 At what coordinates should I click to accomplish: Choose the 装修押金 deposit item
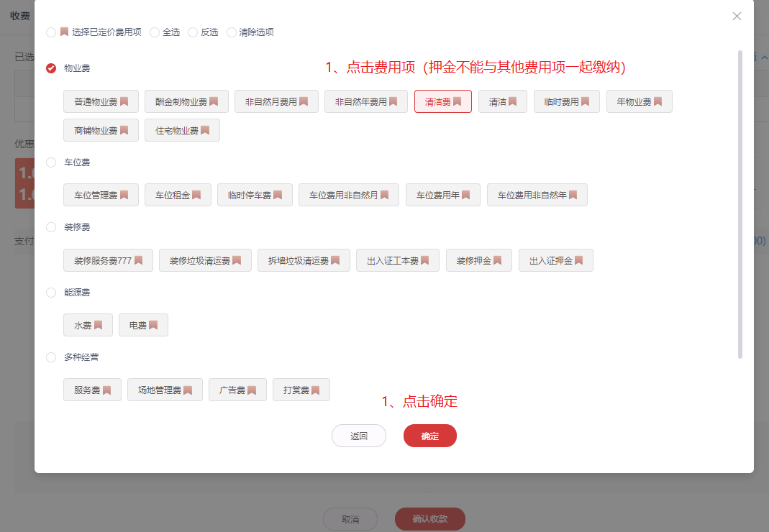point(479,260)
